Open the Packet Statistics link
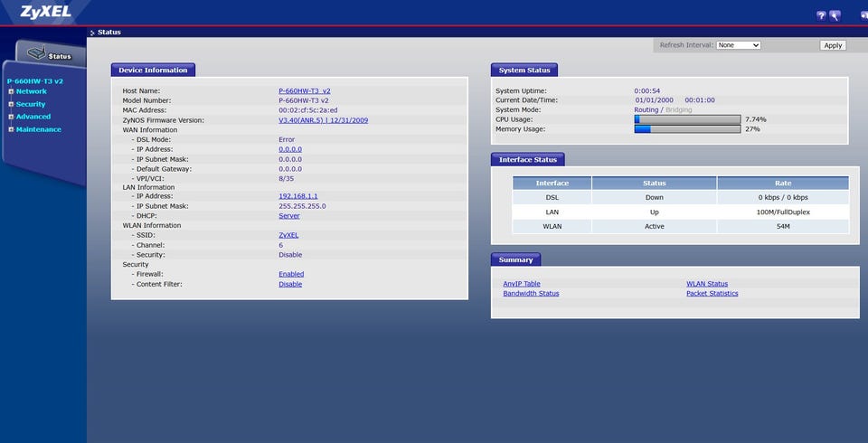Screen dimensions: 868x443 coord(712,294)
